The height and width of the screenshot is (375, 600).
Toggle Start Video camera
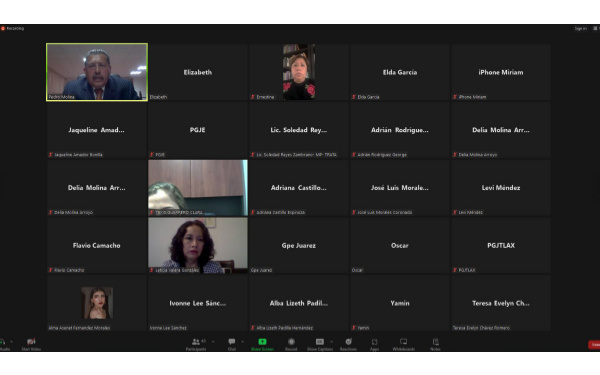click(31, 344)
